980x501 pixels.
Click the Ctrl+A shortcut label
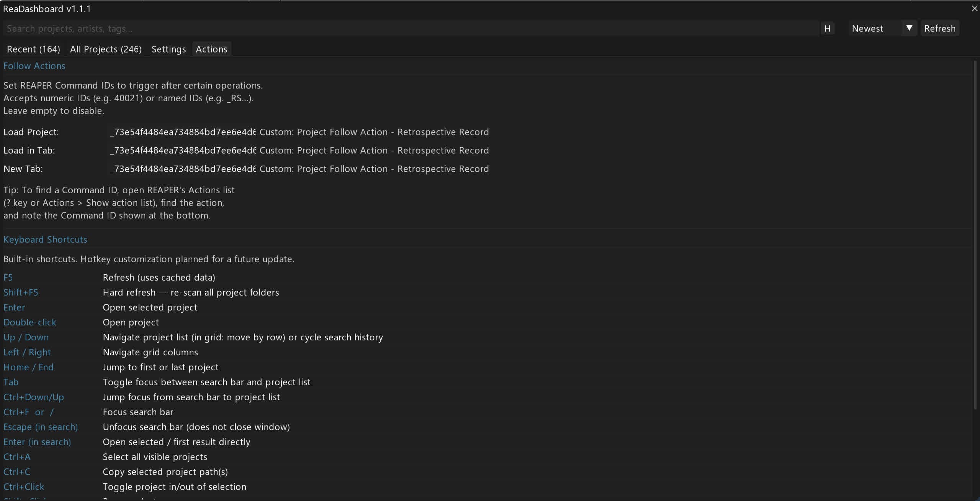coord(17,457)
